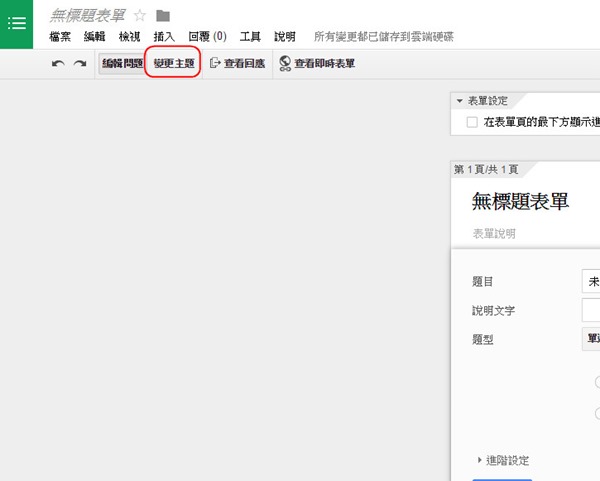Open the 說明 menu
This screenshot has width=600, height=481.
285,37
